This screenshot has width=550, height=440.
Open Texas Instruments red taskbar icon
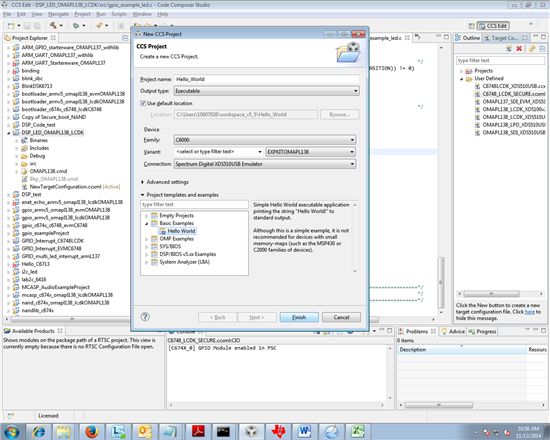click(x=278, y=432)
